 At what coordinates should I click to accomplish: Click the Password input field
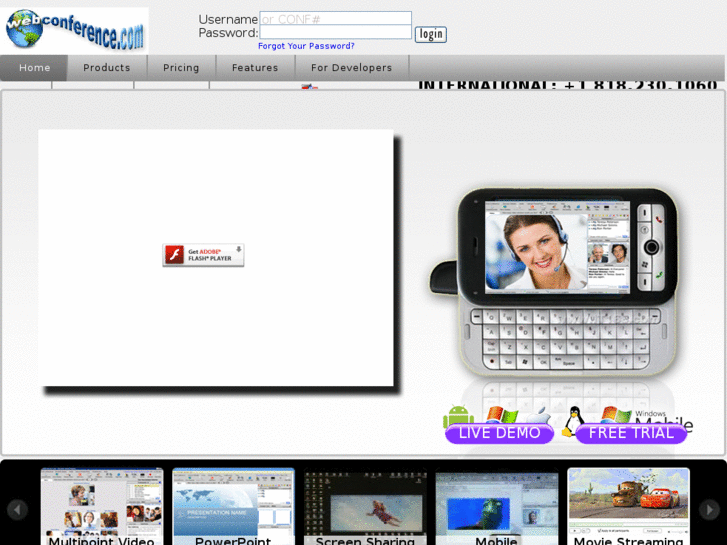[x=335, y=32]
